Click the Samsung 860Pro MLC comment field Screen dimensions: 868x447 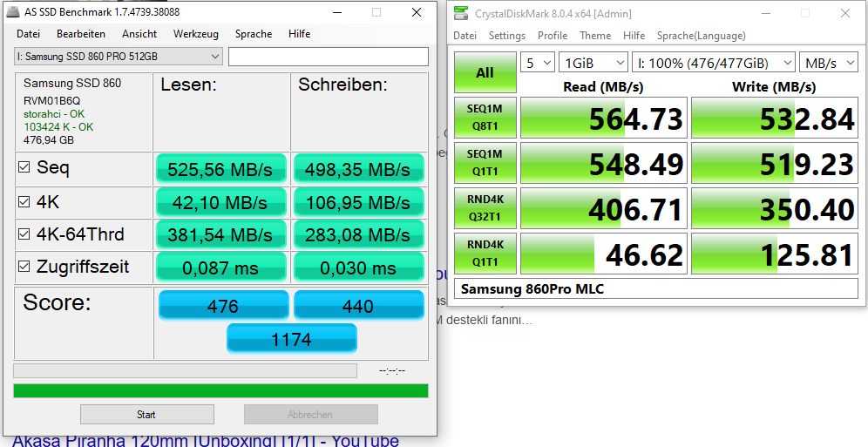point(656,288)
